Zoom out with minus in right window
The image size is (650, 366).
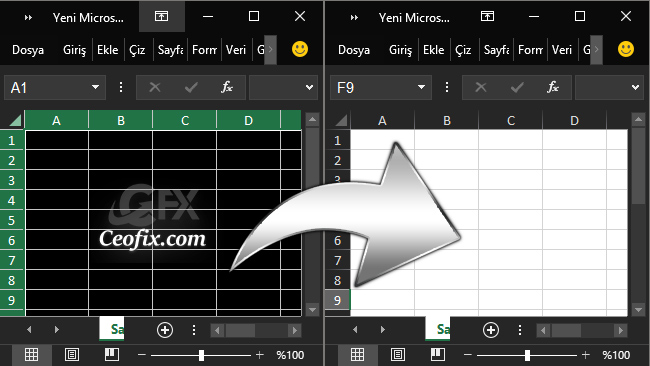[x=468, y=355]
